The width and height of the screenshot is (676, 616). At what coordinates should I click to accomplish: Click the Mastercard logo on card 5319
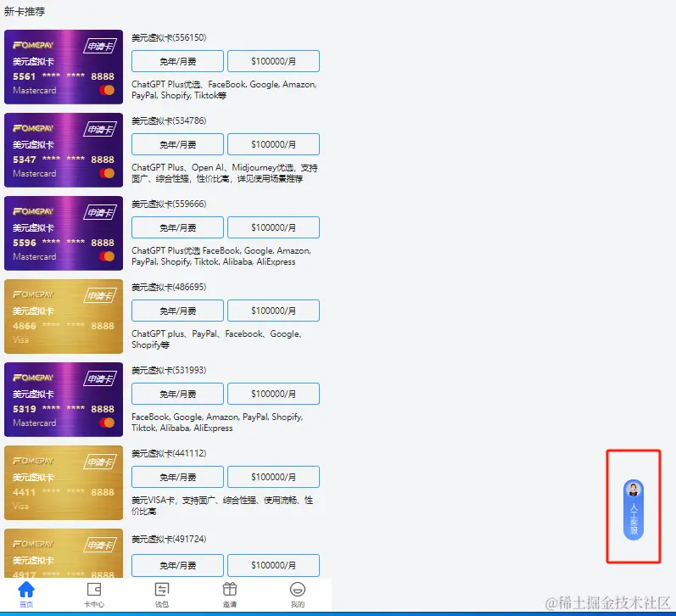(x=107, y=423)
